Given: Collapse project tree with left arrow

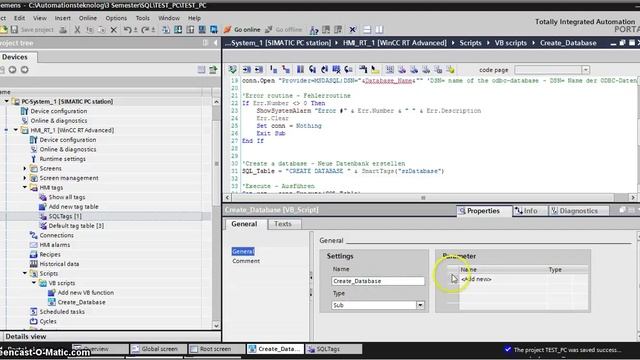Looking at the screenshot, I should [x=216, y=43].
